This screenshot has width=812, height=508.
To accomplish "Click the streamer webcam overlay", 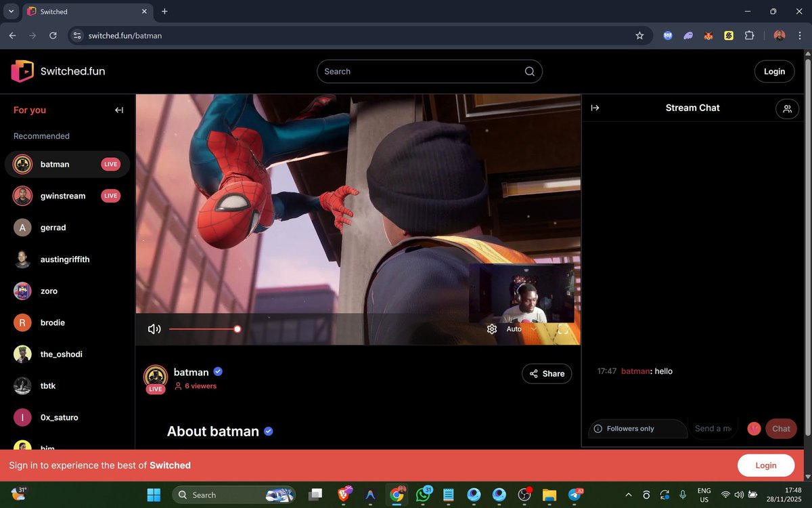I will pos(521,293).
